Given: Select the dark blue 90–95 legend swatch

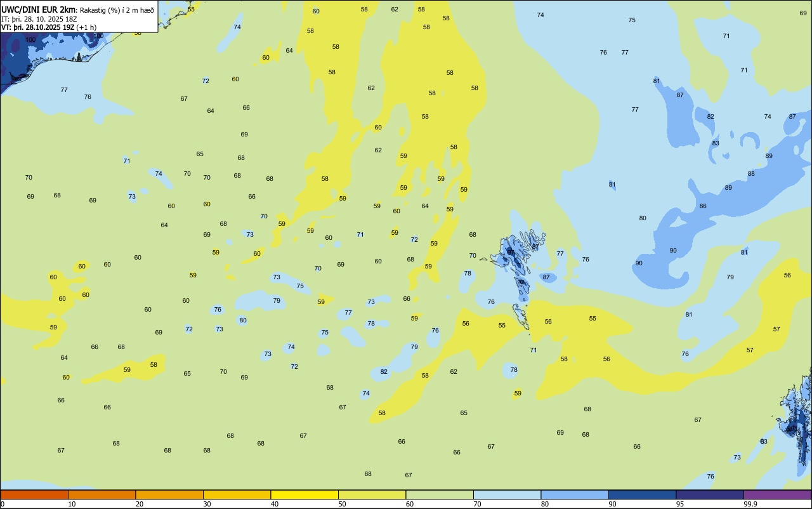Looking at the screenshot, I should coord(642,494).
